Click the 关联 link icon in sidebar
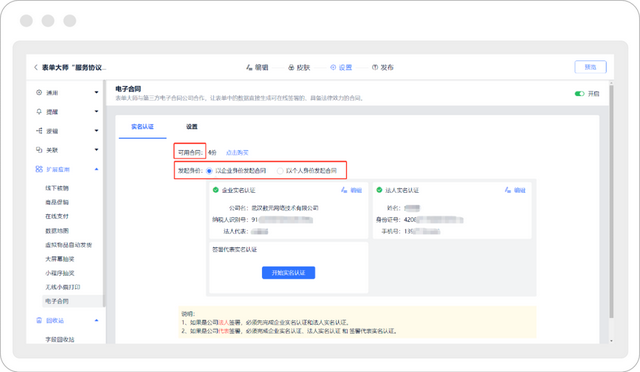 click(x=39, y=150)
